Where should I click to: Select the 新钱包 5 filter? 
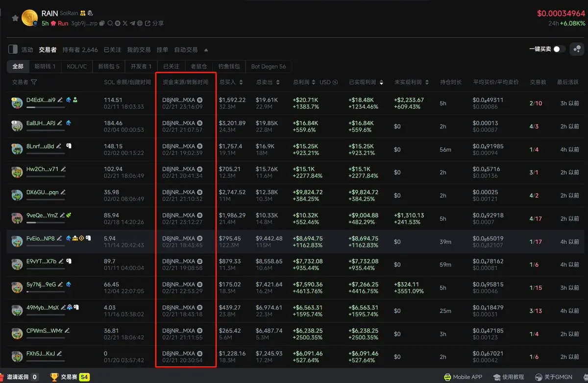pos(109,66)
